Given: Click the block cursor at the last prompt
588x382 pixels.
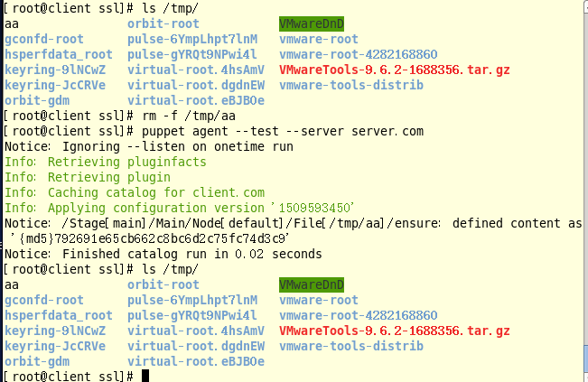Looking at the screenshot, I should click(145, 376).
